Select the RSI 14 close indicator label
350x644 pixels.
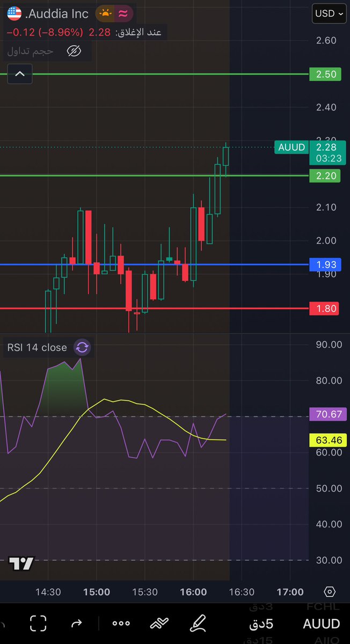pyautogui.click(x=37, y=347)
